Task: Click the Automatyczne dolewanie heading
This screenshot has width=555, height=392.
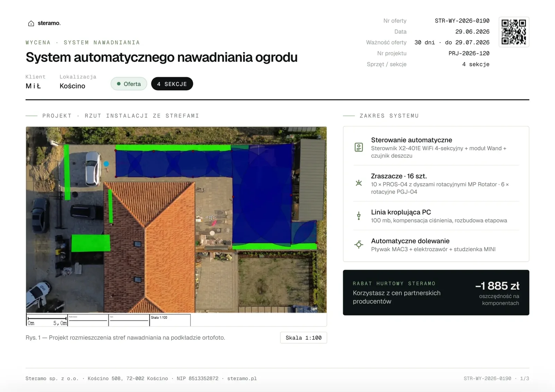Action: pos(410,241)
